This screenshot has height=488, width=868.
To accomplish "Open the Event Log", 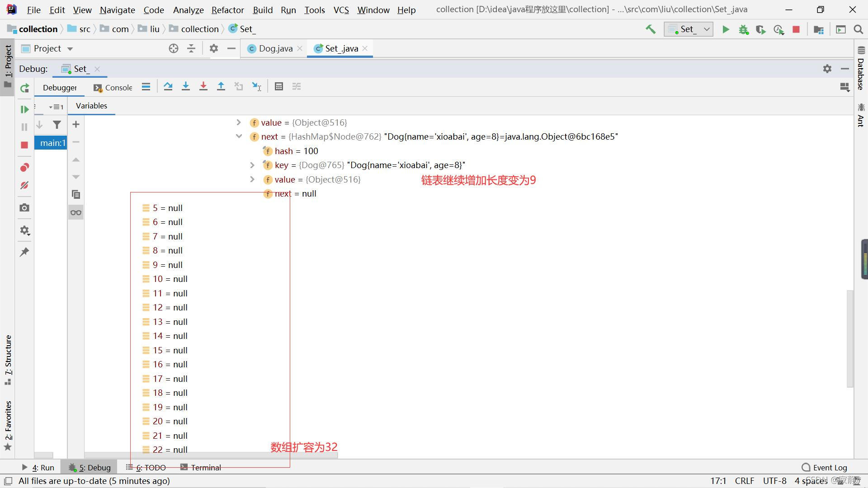I will click(x=824, y=467).
